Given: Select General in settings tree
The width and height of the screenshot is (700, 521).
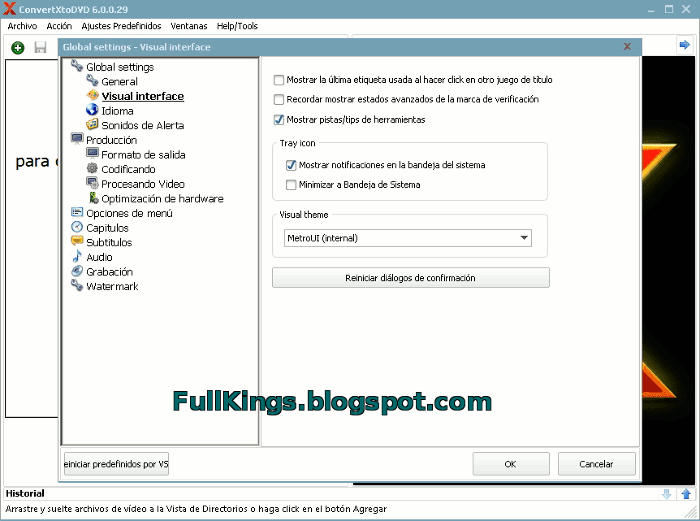Looking at the screenshot, I should pos(119,82).
